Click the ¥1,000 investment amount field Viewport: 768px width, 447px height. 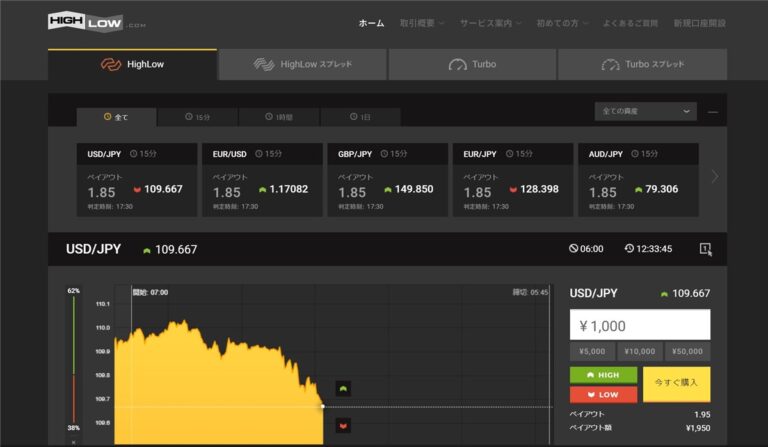coord(640,325)
